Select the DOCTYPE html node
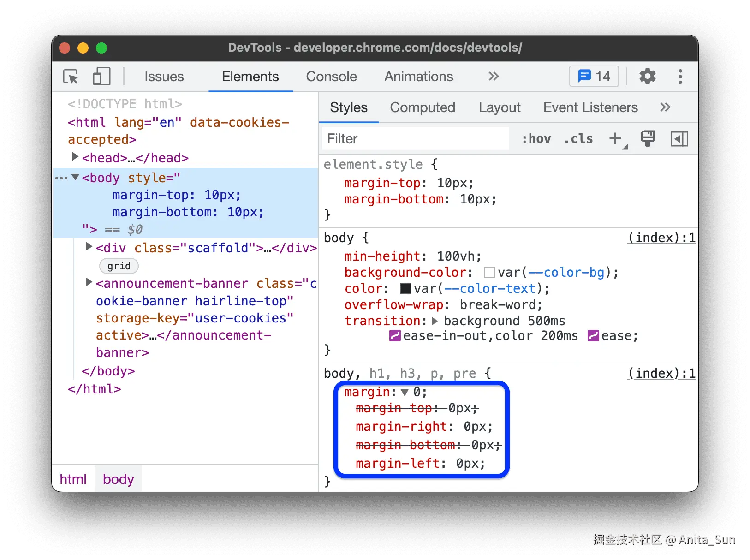Screen dimensions: 750x560 point(125,104)
